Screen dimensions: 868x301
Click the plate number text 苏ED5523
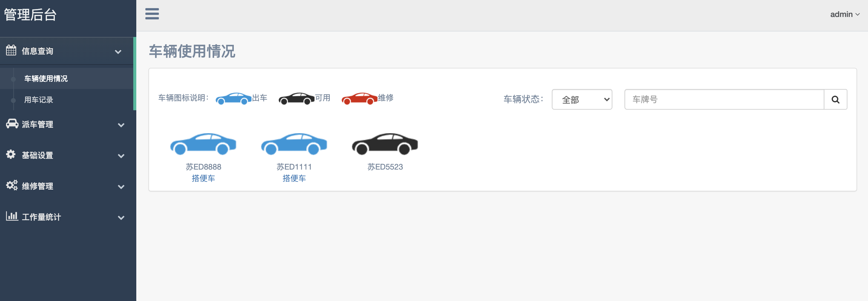385,167
